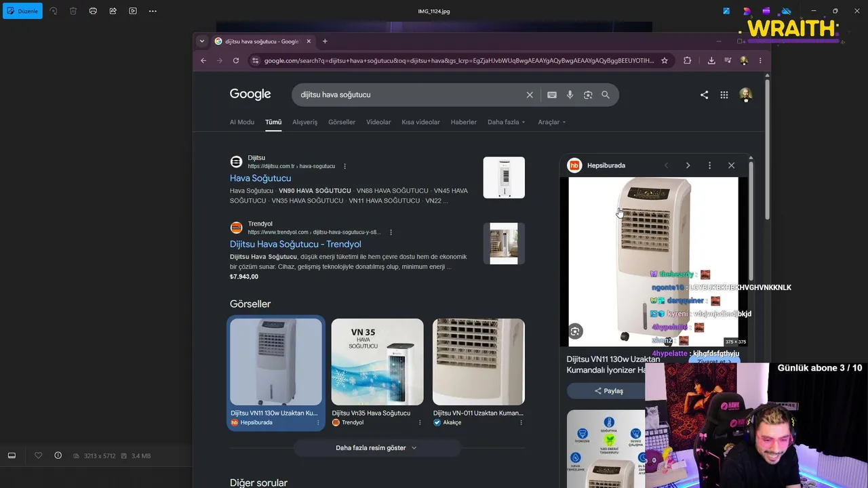Open the Google apps grid
The height and width of the screenshot is (488, 868).
724,95
